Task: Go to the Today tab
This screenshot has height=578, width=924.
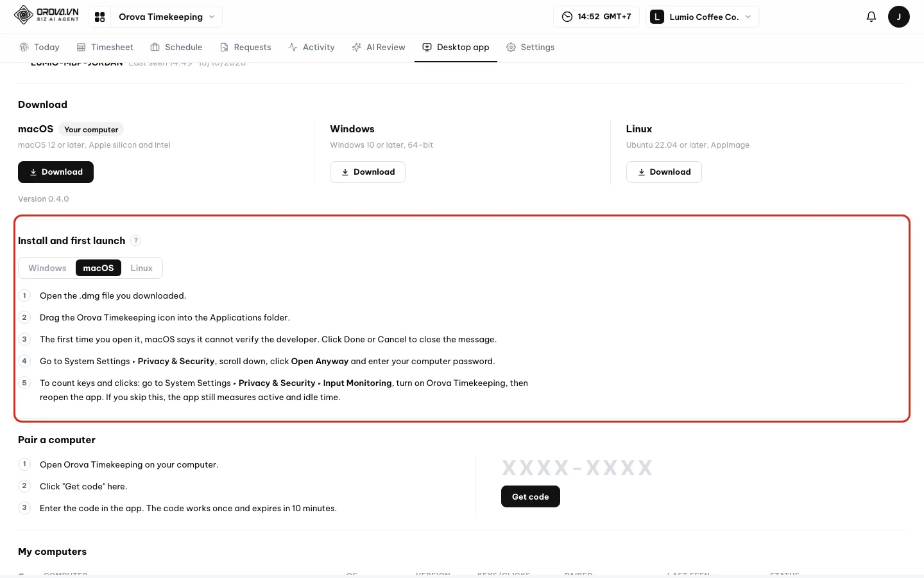Action: tap(39, 47)
